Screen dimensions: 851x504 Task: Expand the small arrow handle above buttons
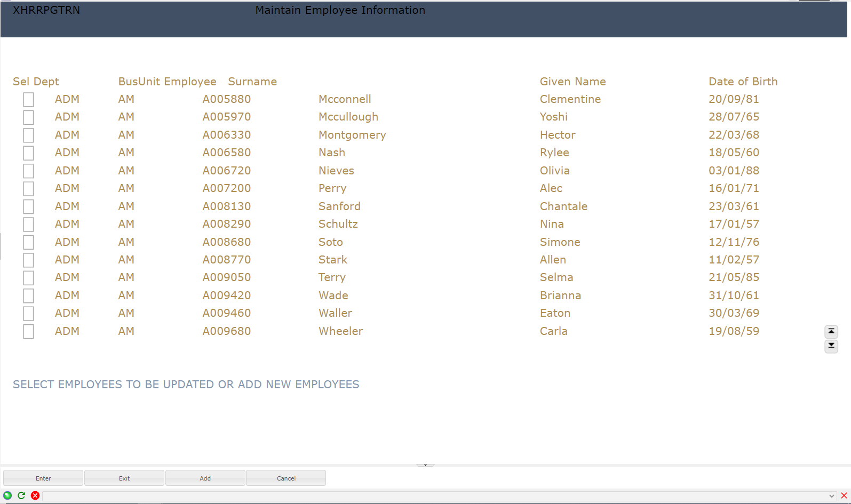point(425,465)
